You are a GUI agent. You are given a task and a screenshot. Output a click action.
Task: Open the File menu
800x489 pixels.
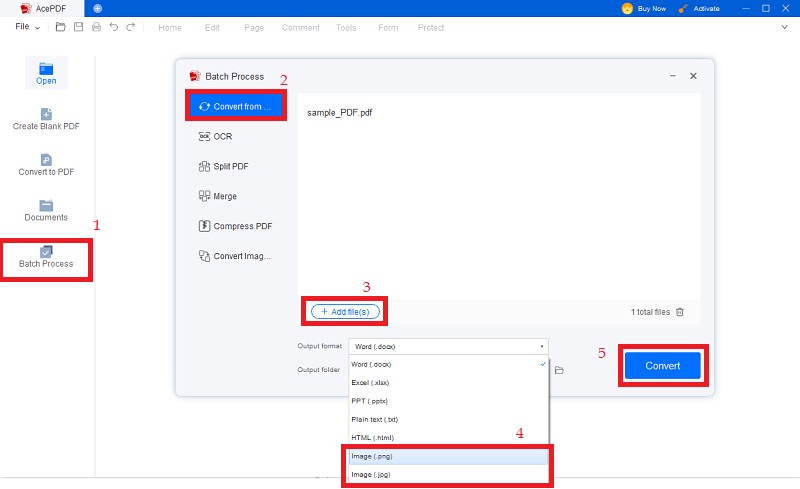(x=27, y=27)
